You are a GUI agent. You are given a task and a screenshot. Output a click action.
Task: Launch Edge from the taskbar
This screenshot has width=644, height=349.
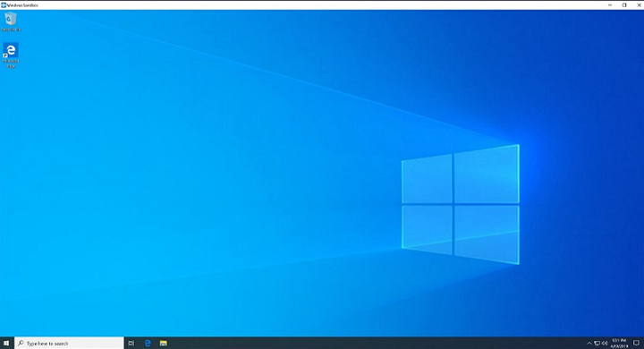[148, 343]
